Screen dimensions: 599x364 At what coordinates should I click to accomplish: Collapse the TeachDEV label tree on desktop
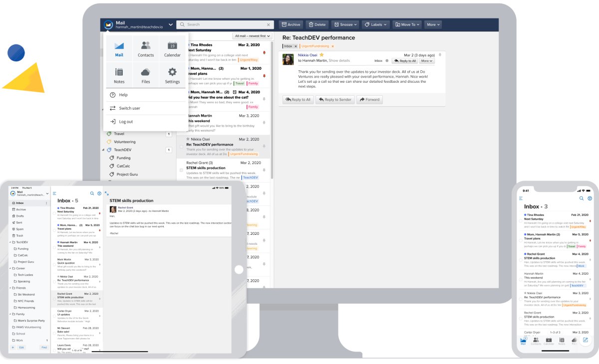pos(103,150)
